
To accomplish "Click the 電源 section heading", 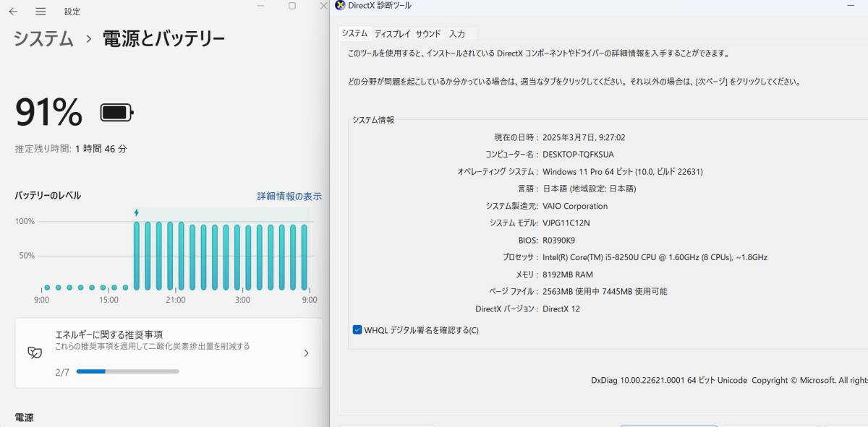I will click(24, 418).
